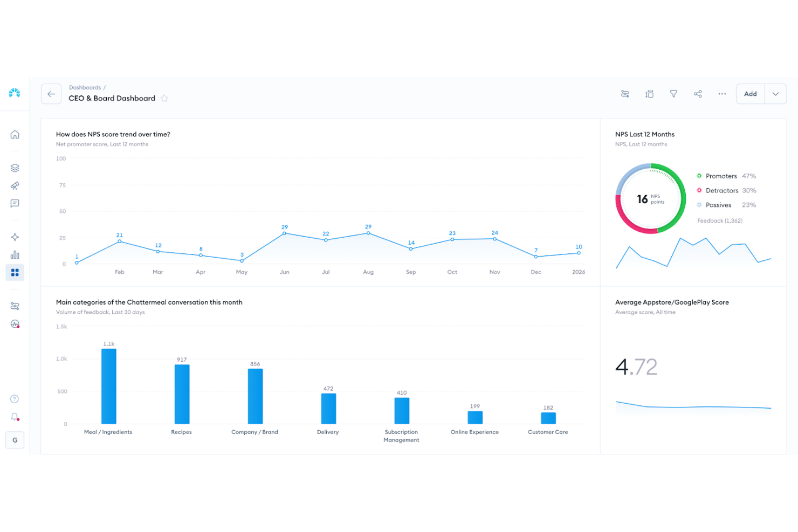Viewport: 798px width, 532px height.
Task: Star the CEO & Board Dashboard as favorite
Action: 164,98
